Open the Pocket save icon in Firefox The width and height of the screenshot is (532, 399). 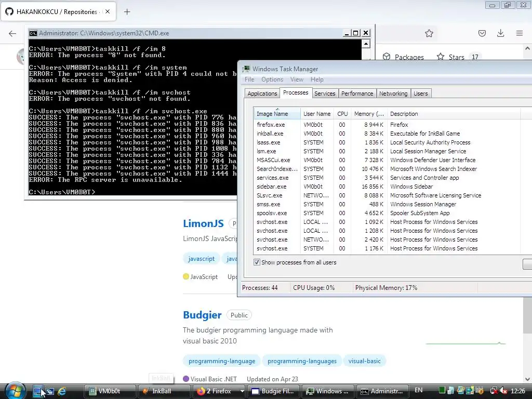tap(482, 33)
